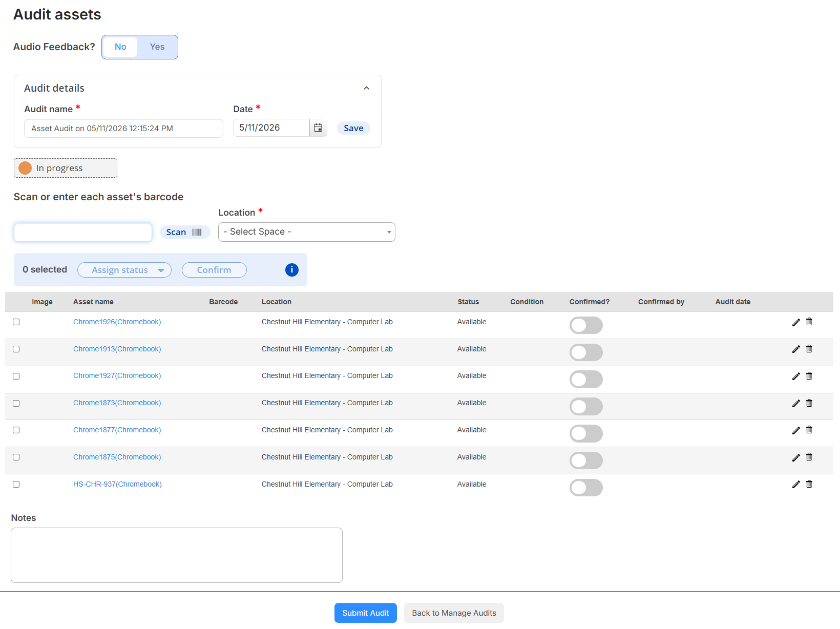Click the Scan barcode button
Viewport: 840px width, 629px height.
pyautogui.click(x=185, y=232)
